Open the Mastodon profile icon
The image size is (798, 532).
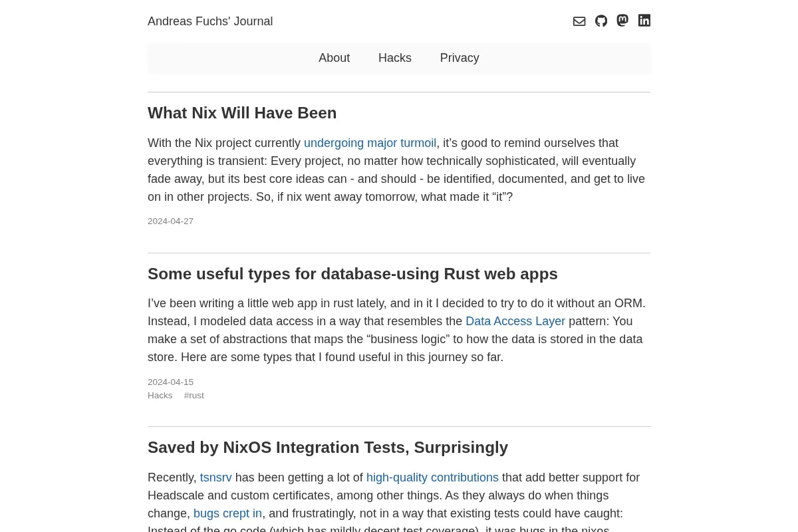tap(622, 21)
